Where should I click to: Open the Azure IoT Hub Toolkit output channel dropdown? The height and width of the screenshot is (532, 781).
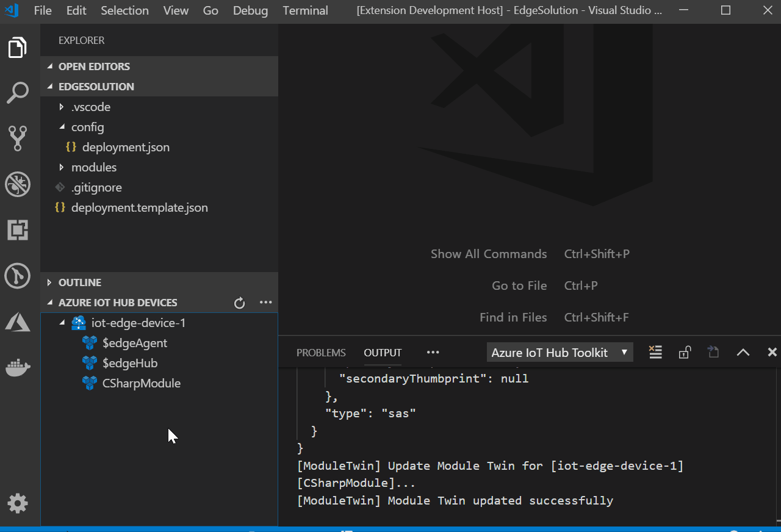point(559,352)
